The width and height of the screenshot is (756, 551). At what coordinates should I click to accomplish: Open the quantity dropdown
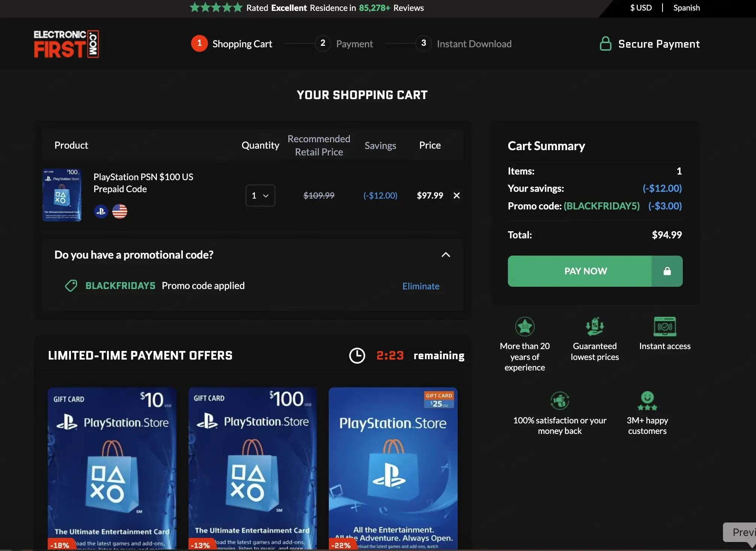coord(260,196)
